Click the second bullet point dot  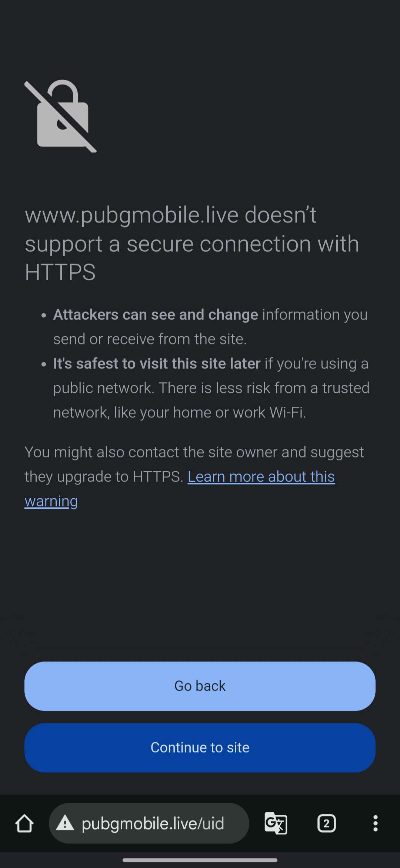tap(44, 364)
